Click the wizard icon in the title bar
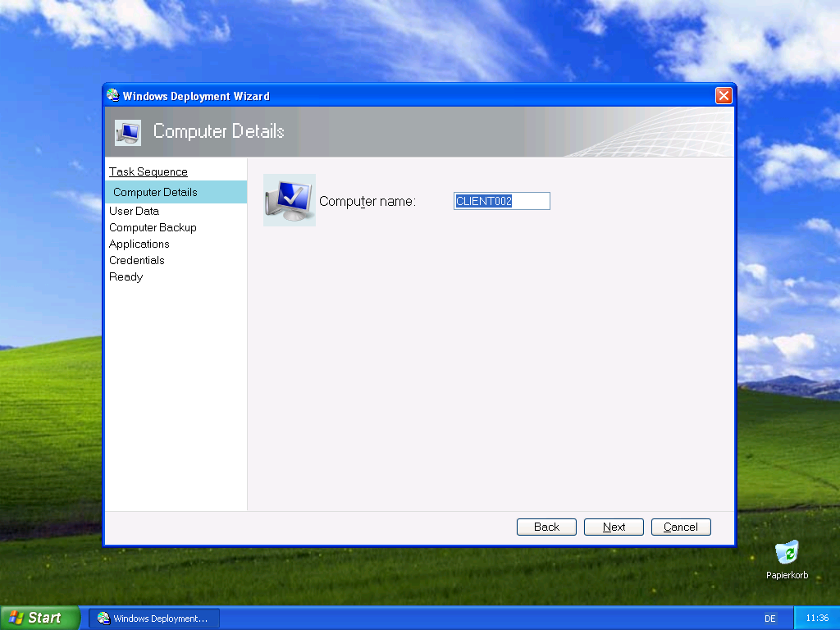The width and height of the screenshot is (840, 630). coord(112,95)
